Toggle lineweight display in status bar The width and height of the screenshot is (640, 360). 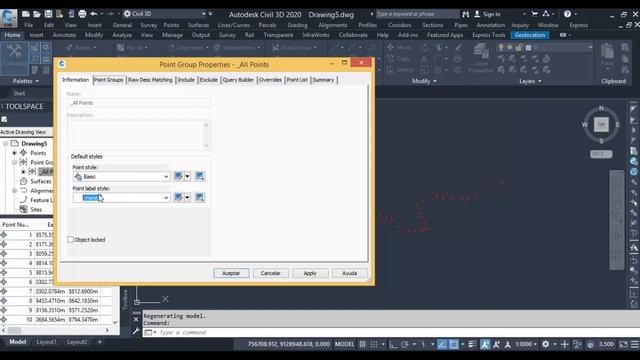click(x=472, y=344)
